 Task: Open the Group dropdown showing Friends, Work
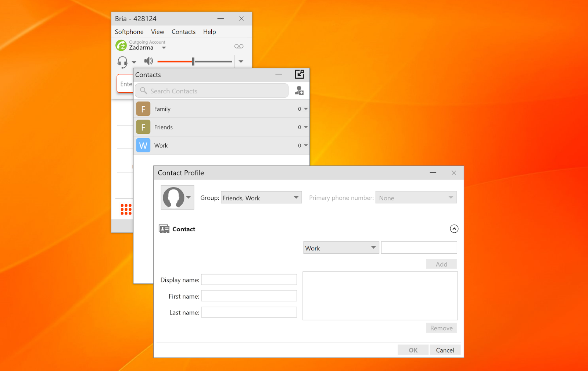(261, 198)
